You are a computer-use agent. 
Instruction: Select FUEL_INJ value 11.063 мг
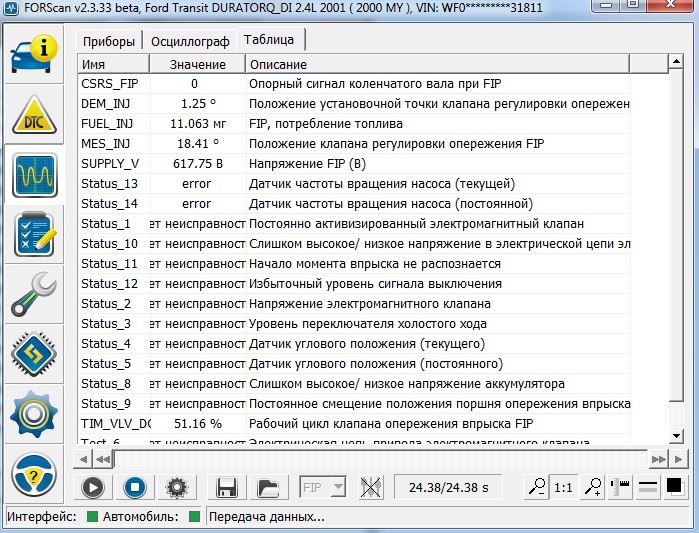pos(198,124)
